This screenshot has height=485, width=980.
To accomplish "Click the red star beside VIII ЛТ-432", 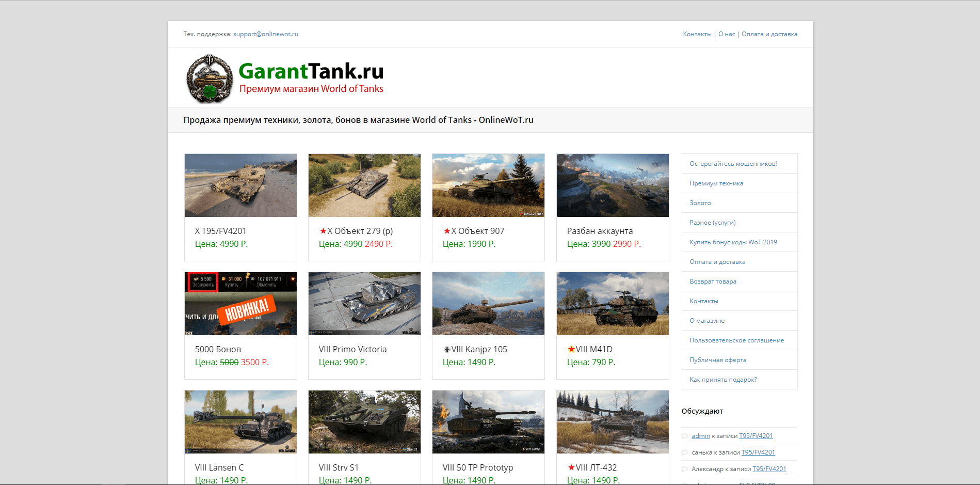I will (571, 467).
